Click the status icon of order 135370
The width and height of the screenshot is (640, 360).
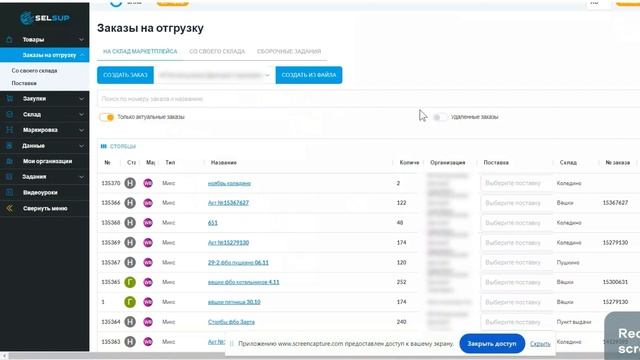click(130, 183)
